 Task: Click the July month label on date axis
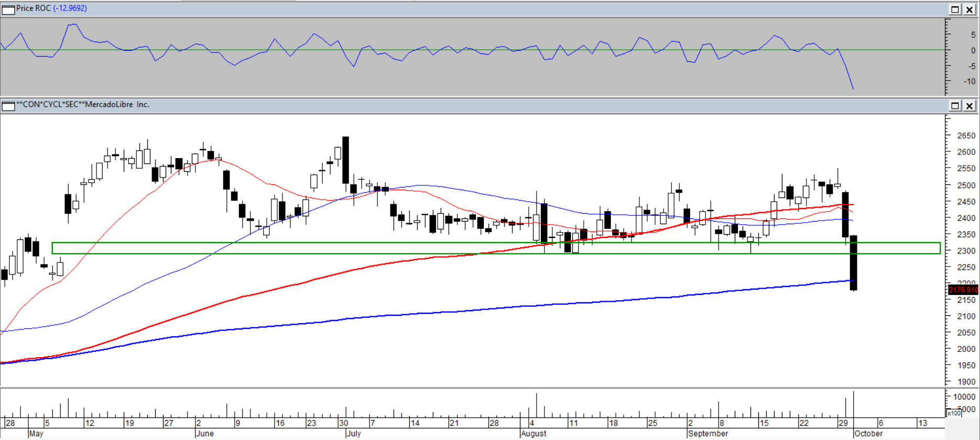point(354,434)
